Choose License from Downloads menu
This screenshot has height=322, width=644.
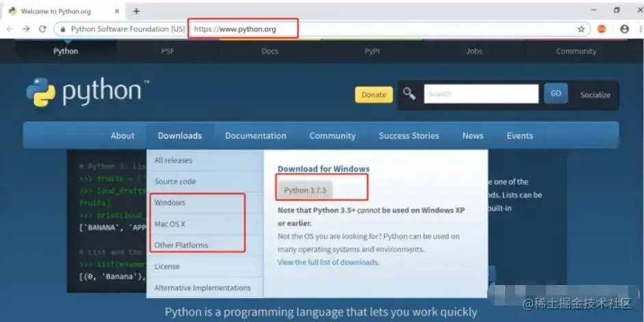pos(205,267)
